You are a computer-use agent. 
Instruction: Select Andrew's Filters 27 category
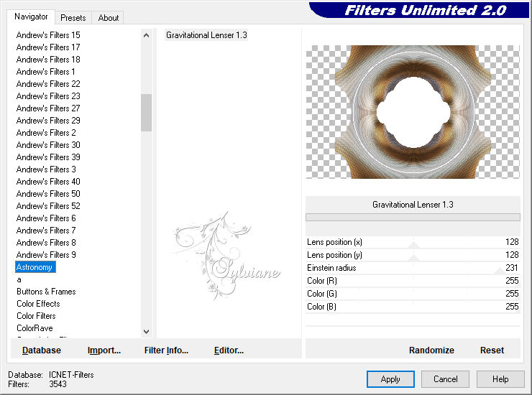[48, 108]
